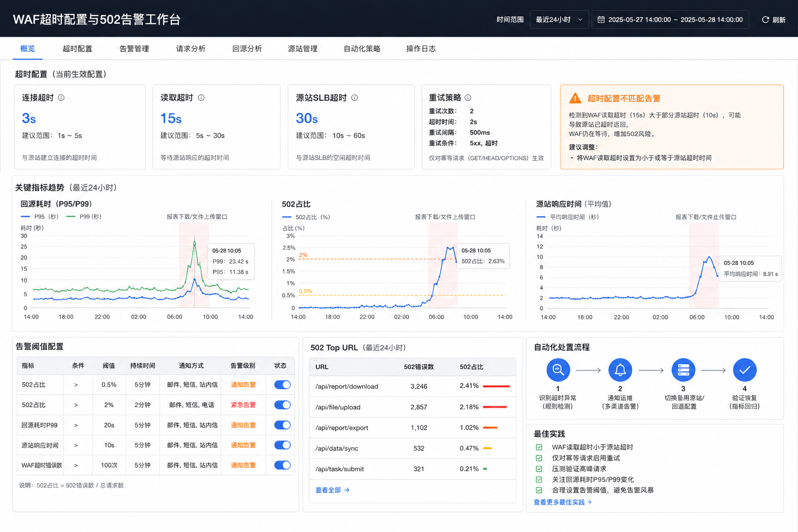The width and height of the screenshot is (798, 532).
Task: Disable the 502占比 0.5% alert toggle
Action: 283,384
